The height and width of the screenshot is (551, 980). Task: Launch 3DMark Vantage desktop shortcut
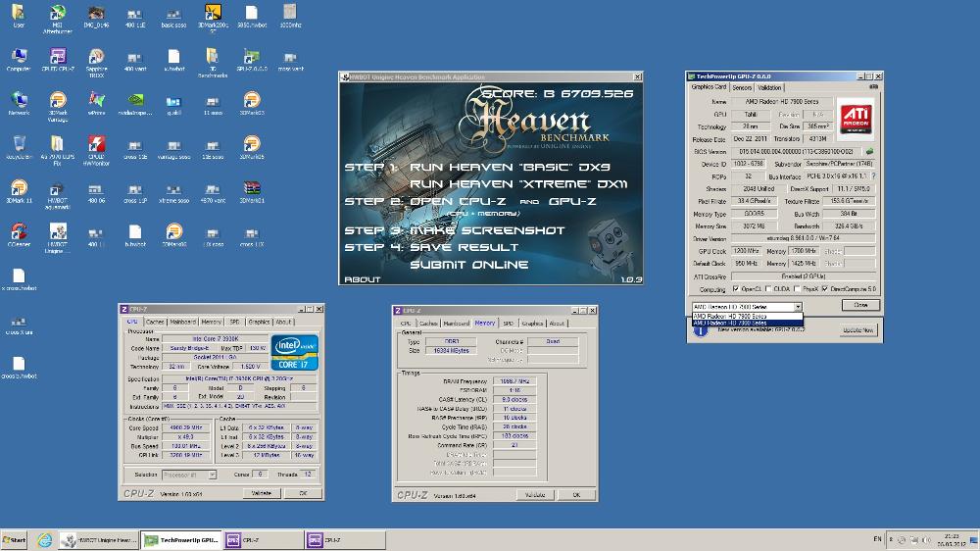coord(58,107)
